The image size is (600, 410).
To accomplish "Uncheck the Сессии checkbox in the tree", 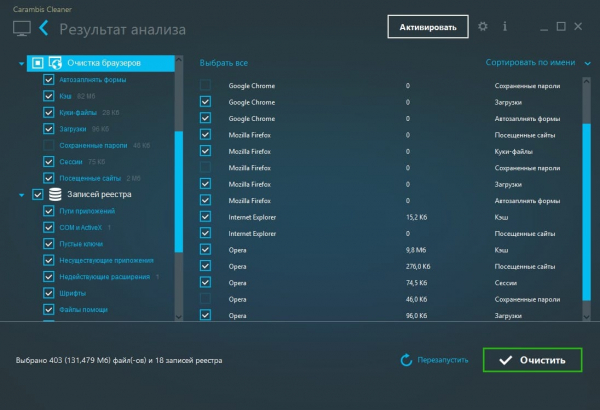I will click(49, 162).
